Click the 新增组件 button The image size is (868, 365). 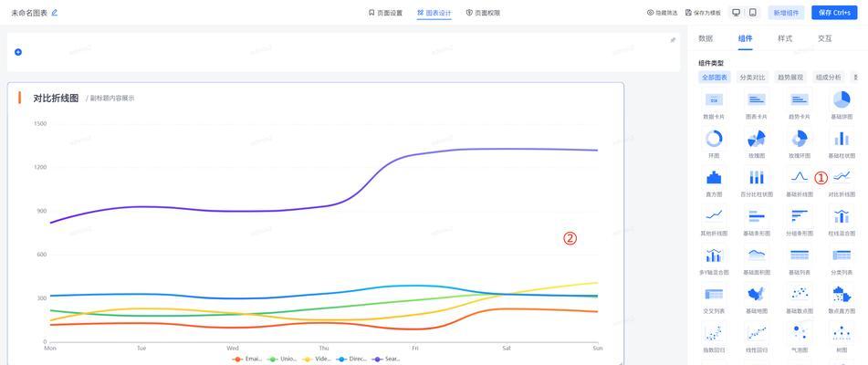coord(786,13)
